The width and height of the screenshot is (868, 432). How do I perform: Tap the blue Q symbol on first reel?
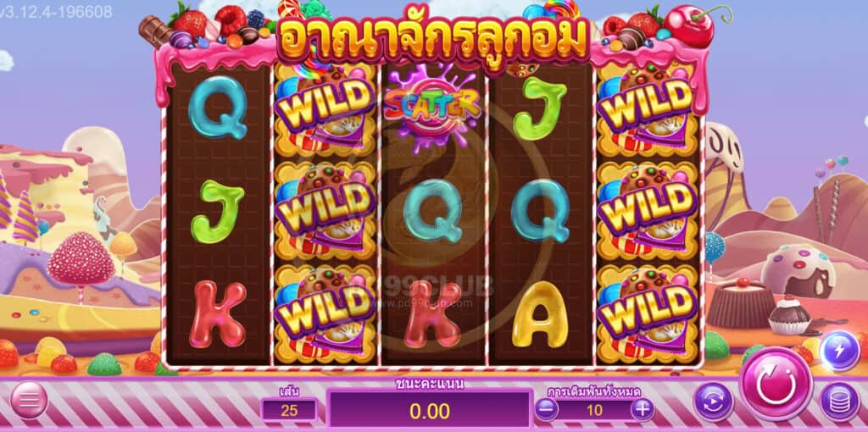click(x=218, y=107)
